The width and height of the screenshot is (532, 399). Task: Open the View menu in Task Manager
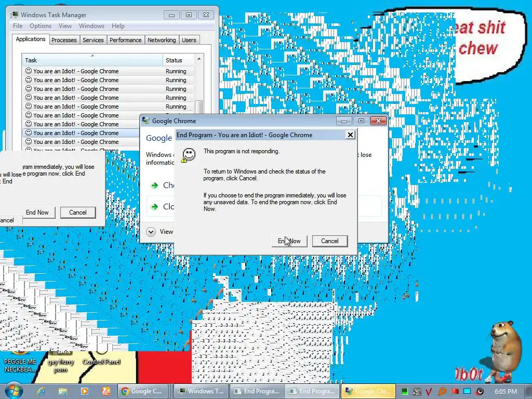pos(65,26)
